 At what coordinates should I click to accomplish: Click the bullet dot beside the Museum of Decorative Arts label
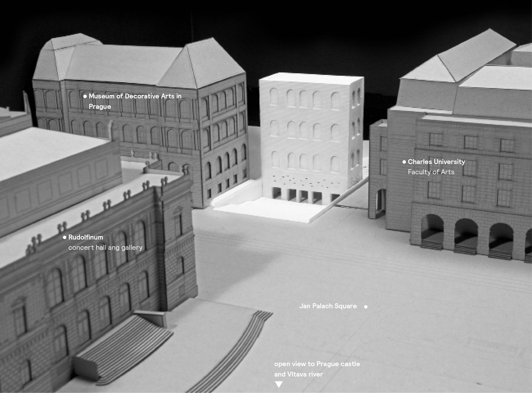coord(85,96)
